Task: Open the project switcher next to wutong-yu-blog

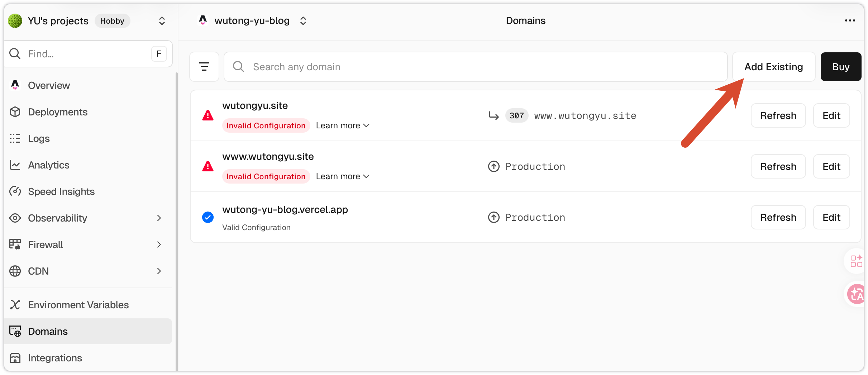Action: tap(303, 21)
